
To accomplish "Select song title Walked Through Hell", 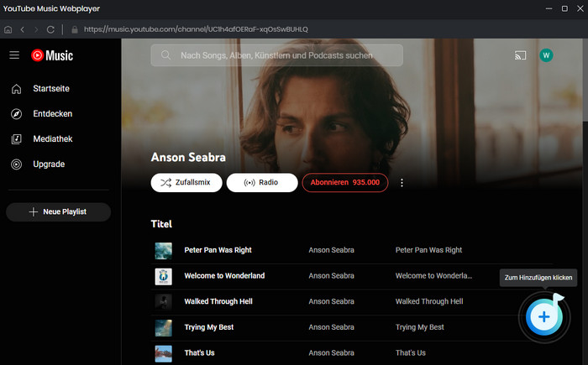I will (218, 301).
